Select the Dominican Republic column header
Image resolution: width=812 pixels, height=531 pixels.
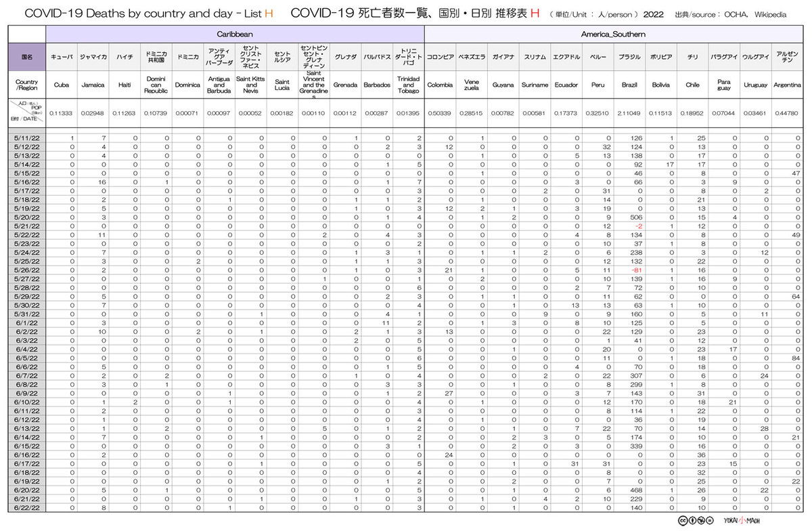pyautogui.click(x=156, y=86)
